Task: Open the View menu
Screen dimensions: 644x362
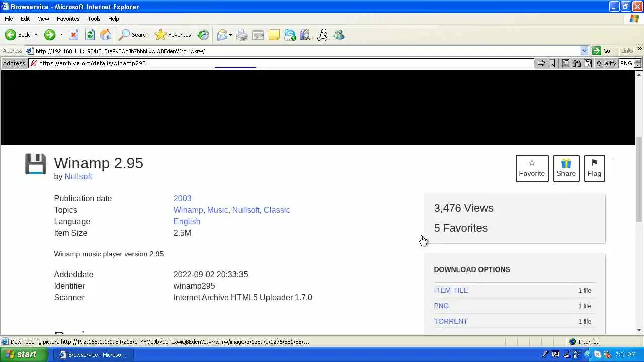Action: (x=43, y=19)
